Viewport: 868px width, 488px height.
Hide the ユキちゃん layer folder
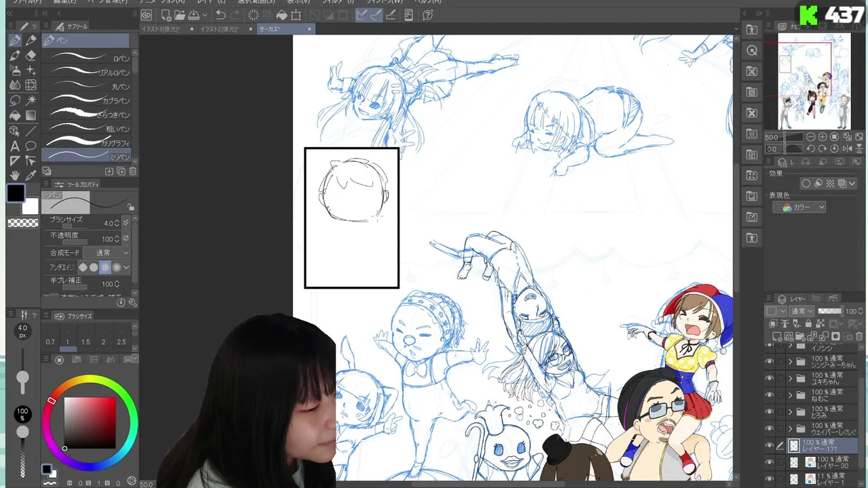769,378
